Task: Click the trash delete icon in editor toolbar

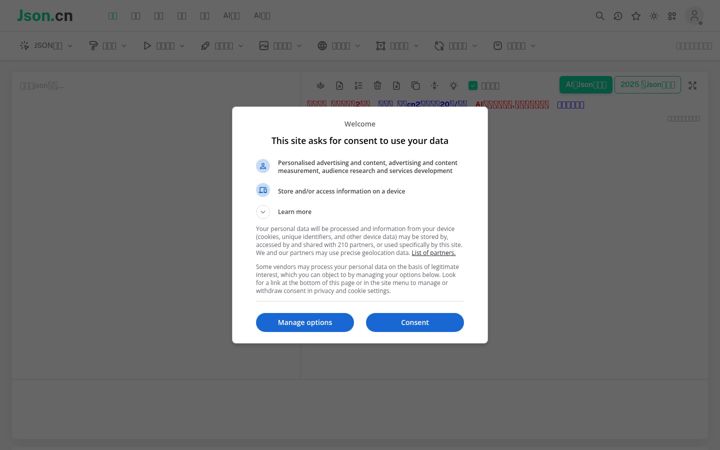Action: pos(377,85)
